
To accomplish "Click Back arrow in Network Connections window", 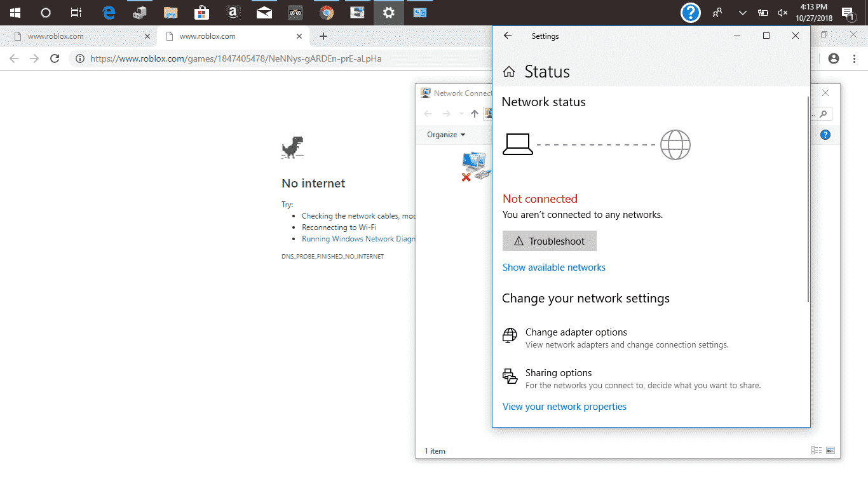I will (x=428, y=114).
